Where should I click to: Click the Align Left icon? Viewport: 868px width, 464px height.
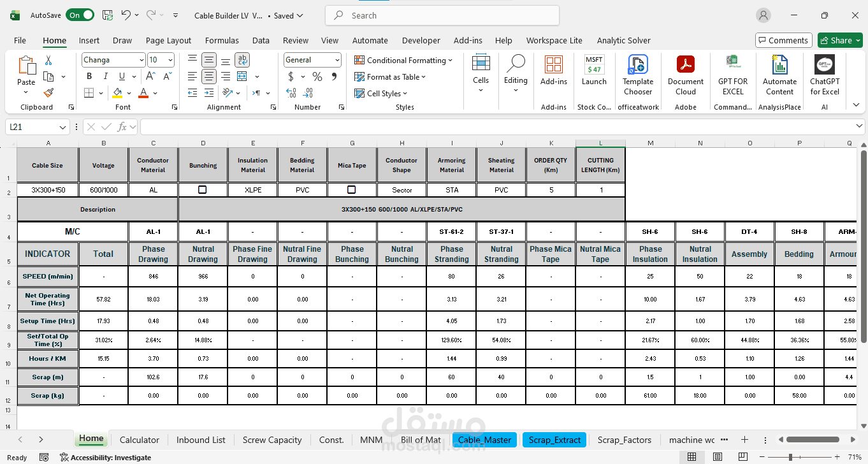[192, 76]
